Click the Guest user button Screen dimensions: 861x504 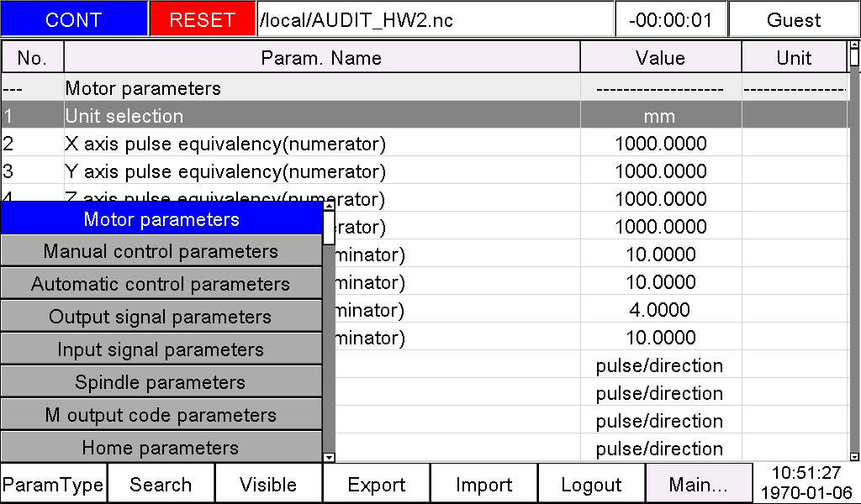click(794, 20)
